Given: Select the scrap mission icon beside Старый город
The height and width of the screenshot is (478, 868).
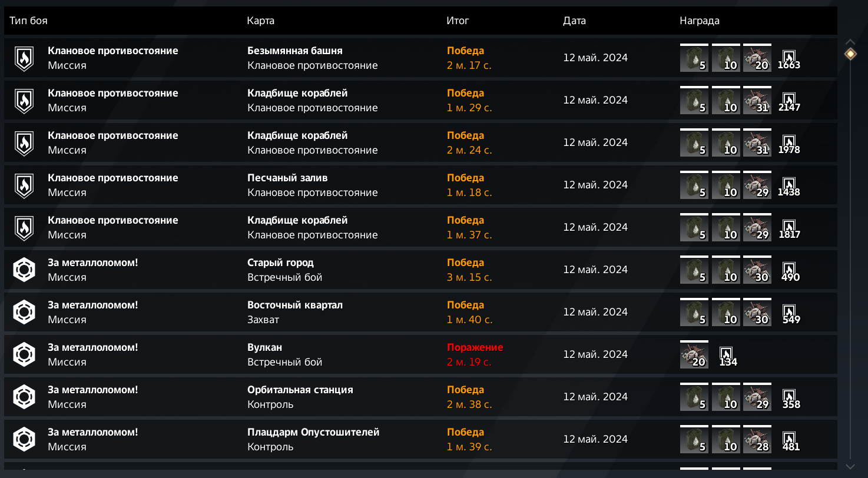Looking at the screenshot, I should [x=24, y=270].
